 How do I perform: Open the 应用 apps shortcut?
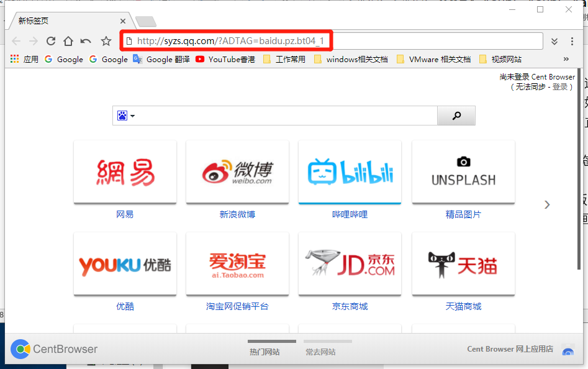(24, 59)
